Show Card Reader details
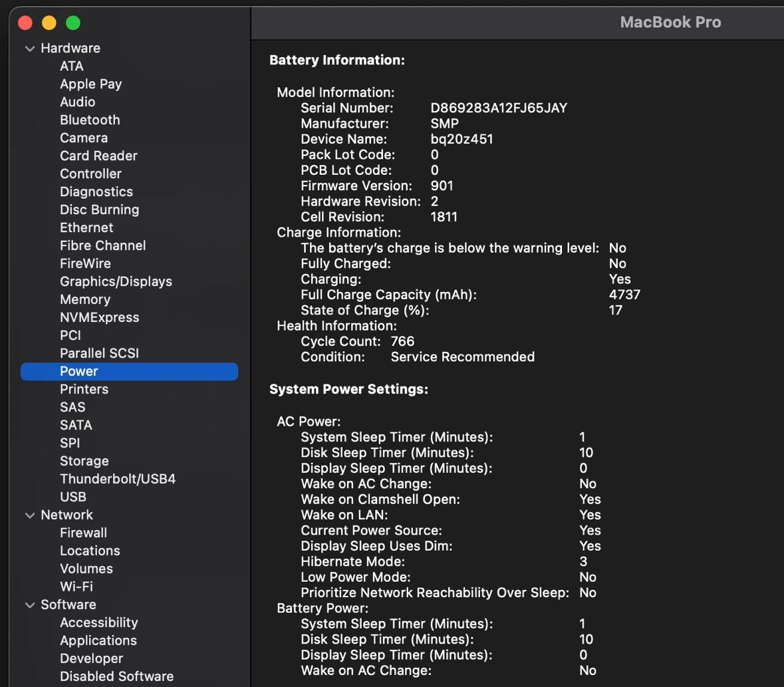784x687 pixels. (98, 156)
